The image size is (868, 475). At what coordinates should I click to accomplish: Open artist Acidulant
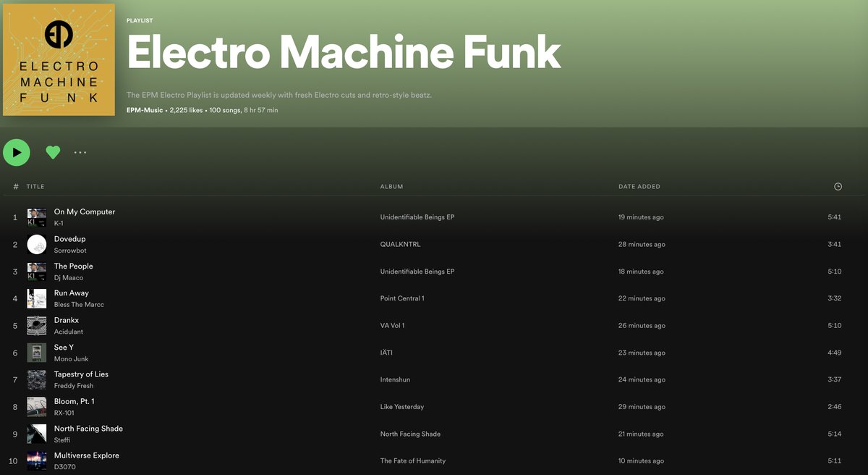tap(69, 332)
